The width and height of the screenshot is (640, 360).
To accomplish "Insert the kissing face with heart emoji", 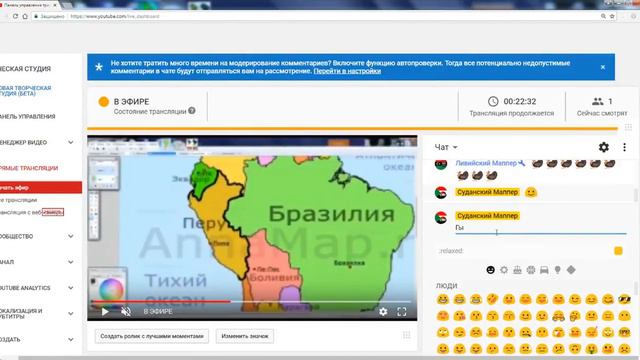I will (459, 316).
